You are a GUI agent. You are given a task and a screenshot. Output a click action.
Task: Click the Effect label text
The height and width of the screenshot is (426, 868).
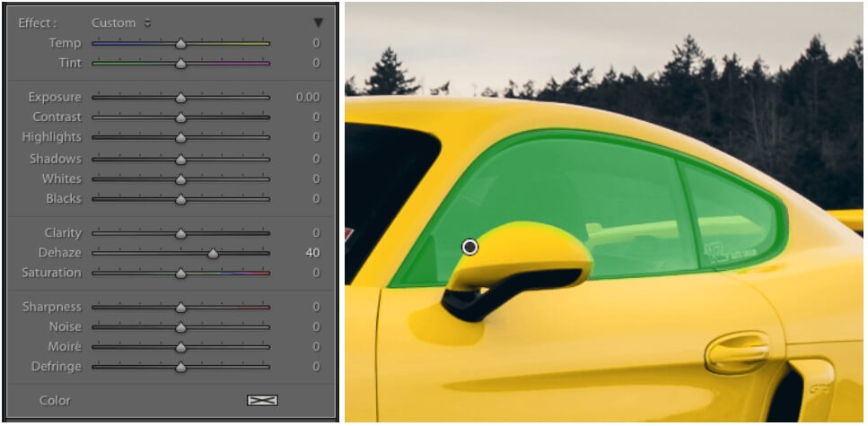pyautogui.click(x=38, y=23)
